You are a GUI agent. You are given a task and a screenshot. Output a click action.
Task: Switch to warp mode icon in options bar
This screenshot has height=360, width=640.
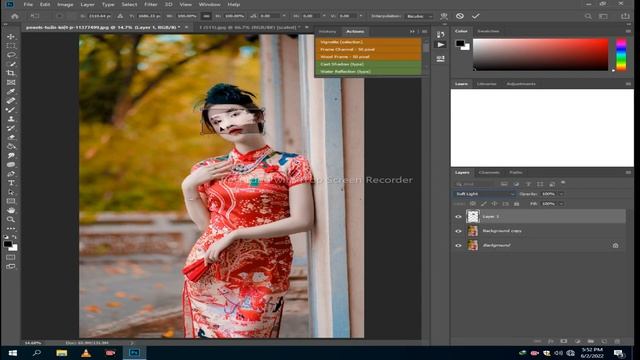click(444, 16)
